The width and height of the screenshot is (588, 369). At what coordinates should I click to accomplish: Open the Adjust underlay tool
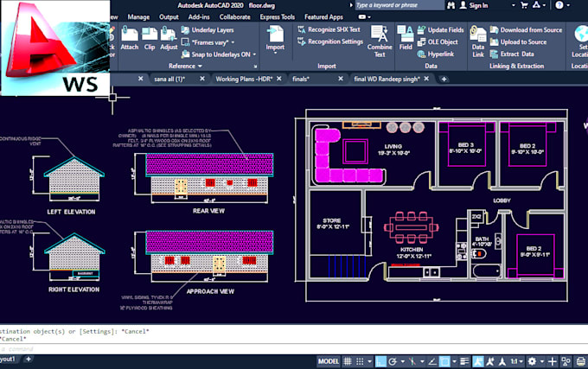[x=169, y=39]
